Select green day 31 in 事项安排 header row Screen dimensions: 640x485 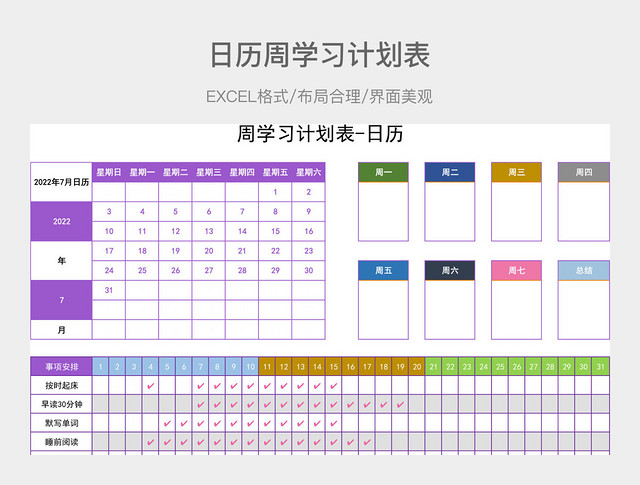tap(600, 367)
